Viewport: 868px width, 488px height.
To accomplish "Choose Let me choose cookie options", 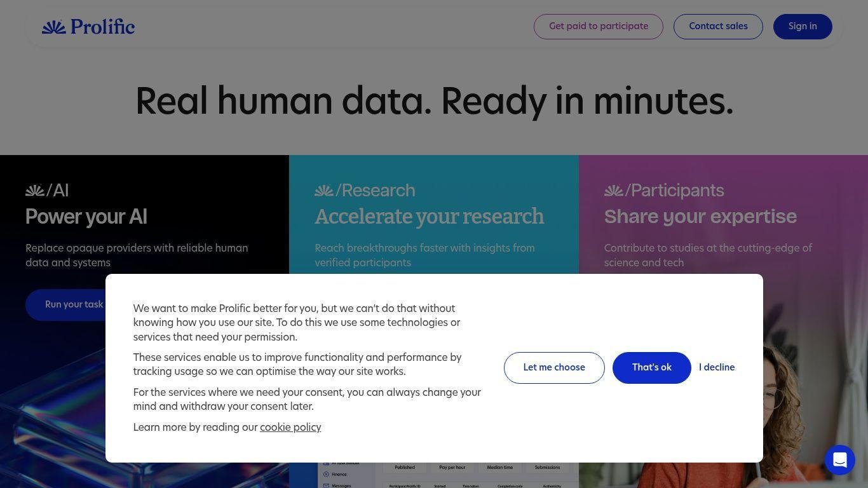I will (554, 368).
